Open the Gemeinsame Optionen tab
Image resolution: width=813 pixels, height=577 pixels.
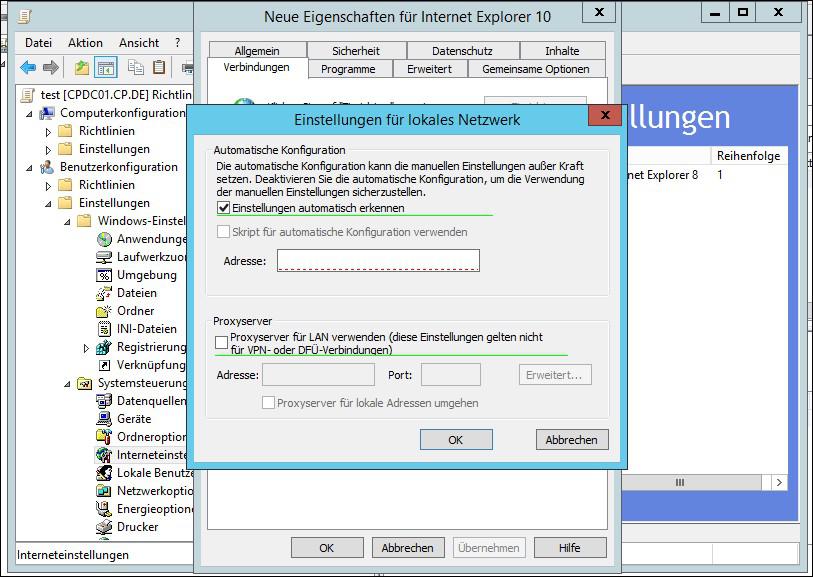tap(536, 69)
